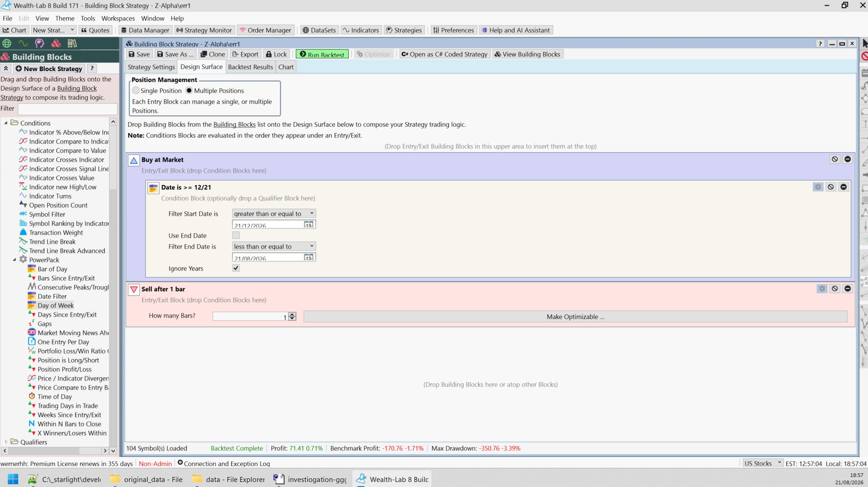Clone the current strategy
Screen dimensions: 868x487
[x=213, y=54]
